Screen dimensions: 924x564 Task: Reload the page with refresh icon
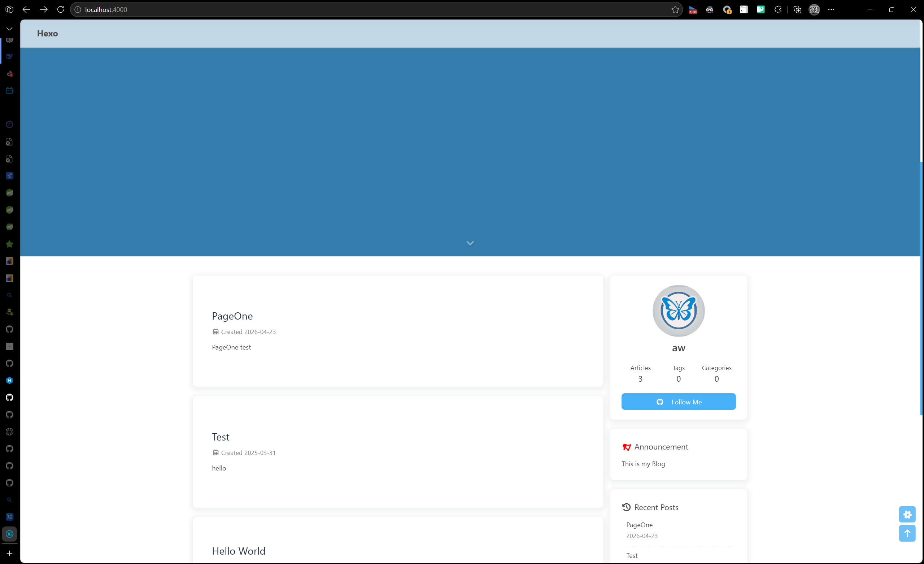tap(60, 9)
